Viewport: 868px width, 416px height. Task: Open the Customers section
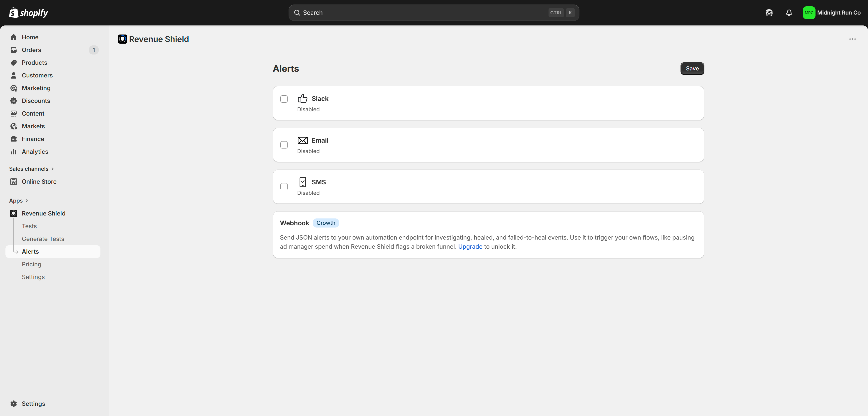53,75
